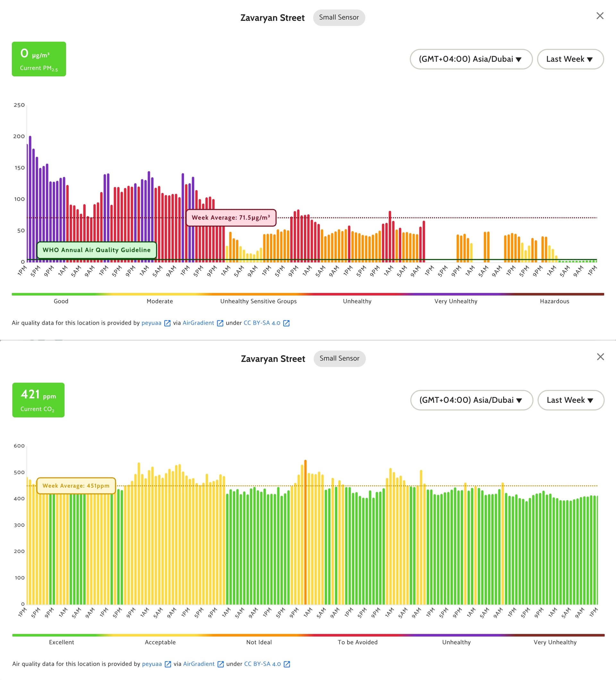Click WHO Annual Air Quality Guideline label
The width and height of the screenshot is (616, 680).
[97, 250]
